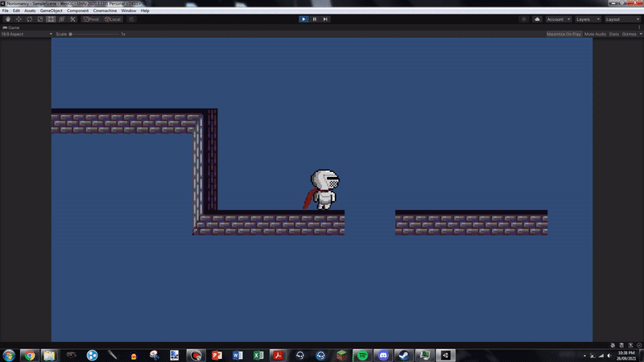This screenshot has width=644, height=362.
Task: Select the Rect transform tool
Action: coord(51,19)
